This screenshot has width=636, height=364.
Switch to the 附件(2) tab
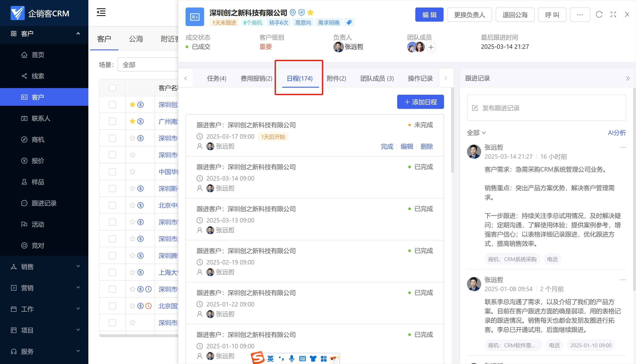(336, 79)
